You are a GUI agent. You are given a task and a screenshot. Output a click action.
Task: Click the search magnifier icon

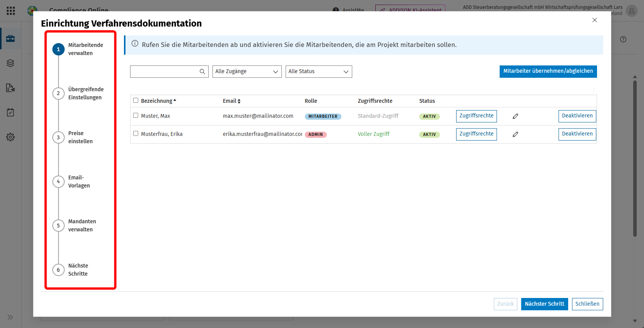(202, 72)
